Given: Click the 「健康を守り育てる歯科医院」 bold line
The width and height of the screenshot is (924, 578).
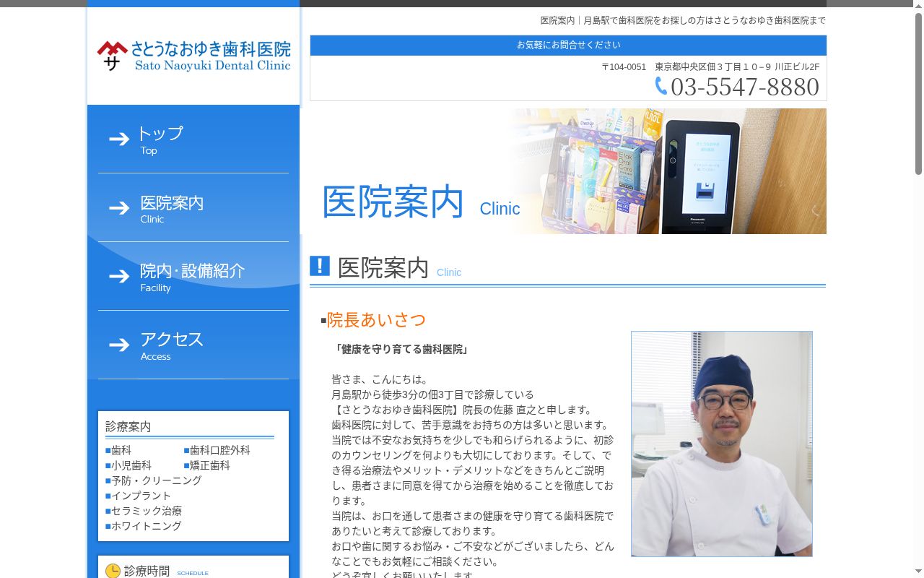Looking at the screenshot, I should [401, 349].
